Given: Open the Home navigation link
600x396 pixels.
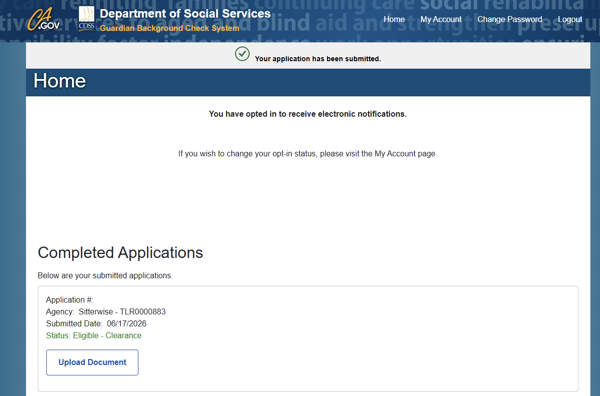Looking at the screenshot, I should click(x=394, y=19).
